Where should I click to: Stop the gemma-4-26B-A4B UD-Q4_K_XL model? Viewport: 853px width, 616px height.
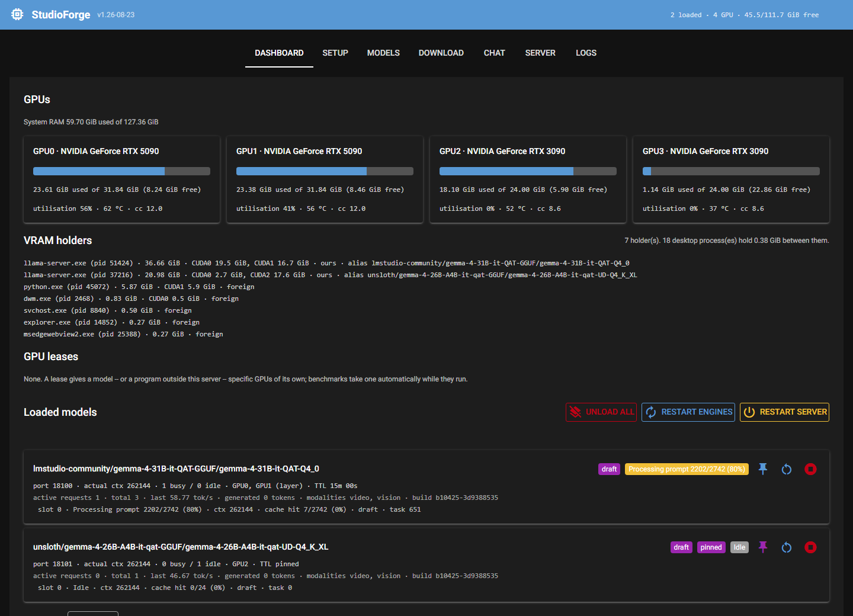coord(810,547)
